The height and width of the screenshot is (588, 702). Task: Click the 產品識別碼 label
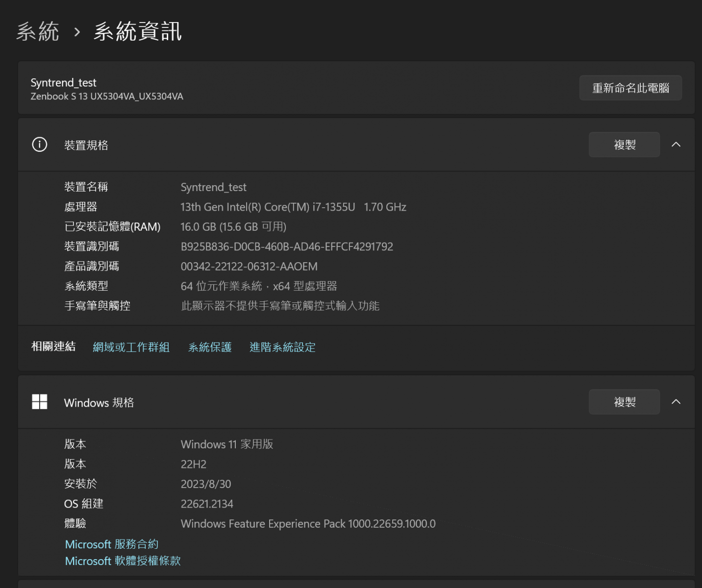pyautogui.click(x=92, y=266)
